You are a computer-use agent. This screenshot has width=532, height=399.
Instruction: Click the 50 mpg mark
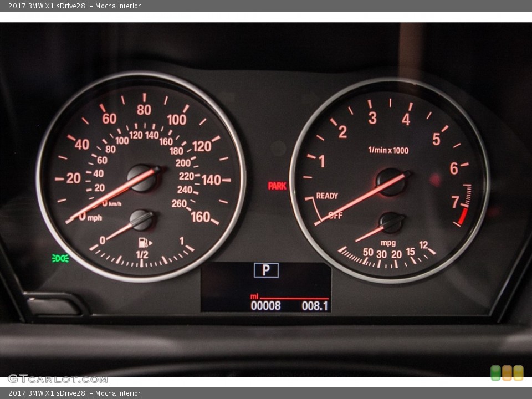tap(368, 252)
